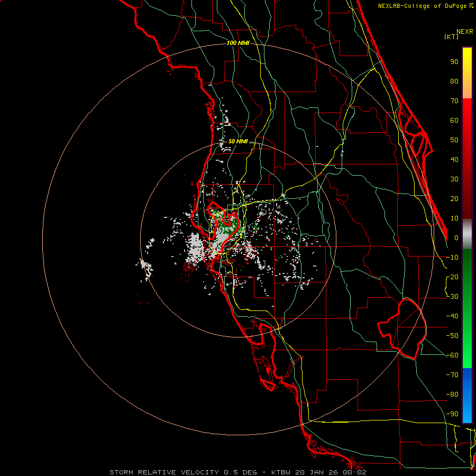Click the 50 NMI range ring label
Screen dimensions: 476x476
[x=238, y=141]
